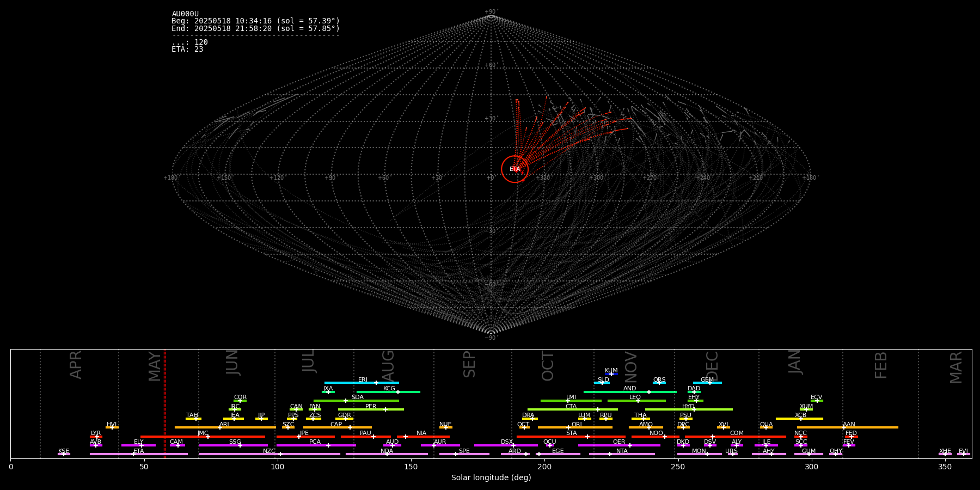Select the GEM shower bar
980x490 pixels.
click(707, 383)
